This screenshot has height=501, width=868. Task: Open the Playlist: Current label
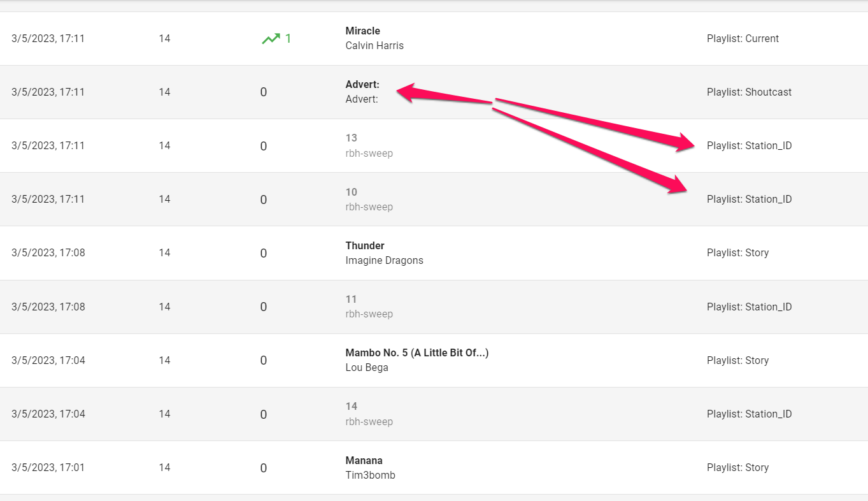(x=743, y=38)
